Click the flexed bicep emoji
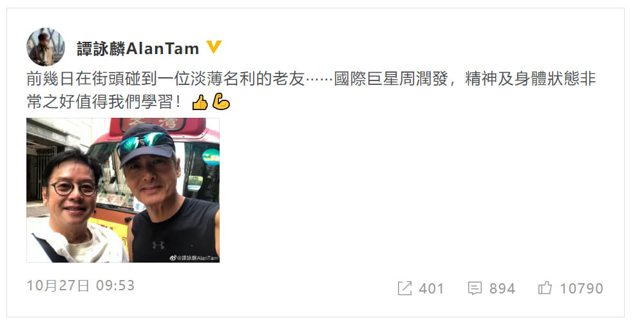Image resolution: width=644 pixels, height=327 pixels. [221, 102]
